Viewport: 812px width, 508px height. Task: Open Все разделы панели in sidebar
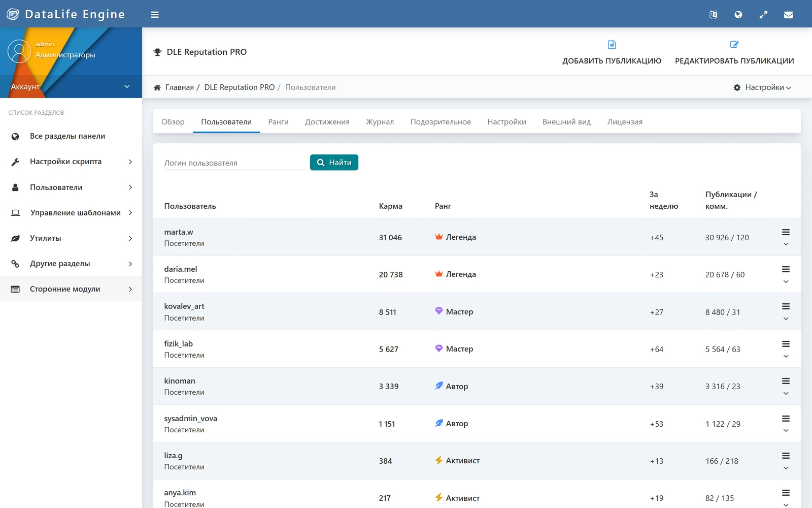(x=71, y=136)
